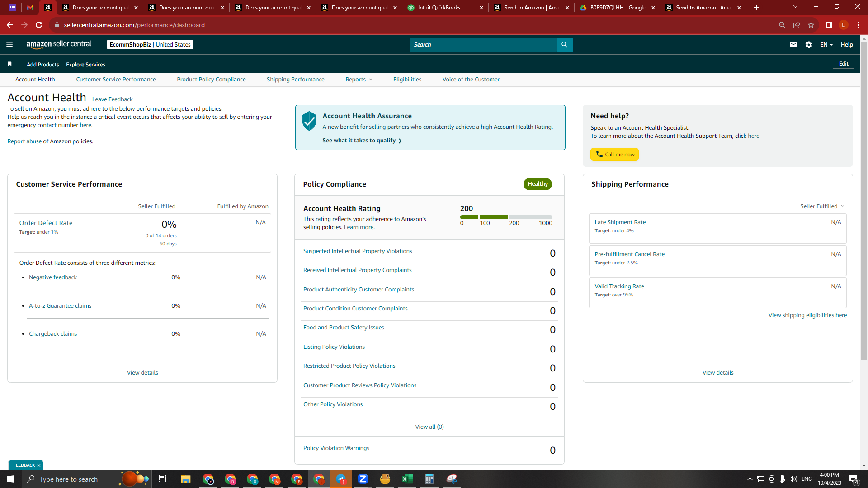Open Calculator from the taskbar
The height and width of the screenshot is (488, 868).
pos(429,479)
